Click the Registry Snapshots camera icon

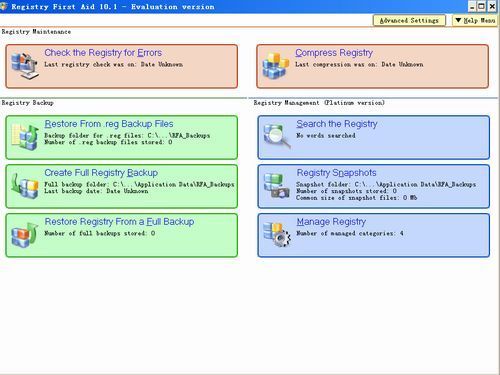[277, 185]
